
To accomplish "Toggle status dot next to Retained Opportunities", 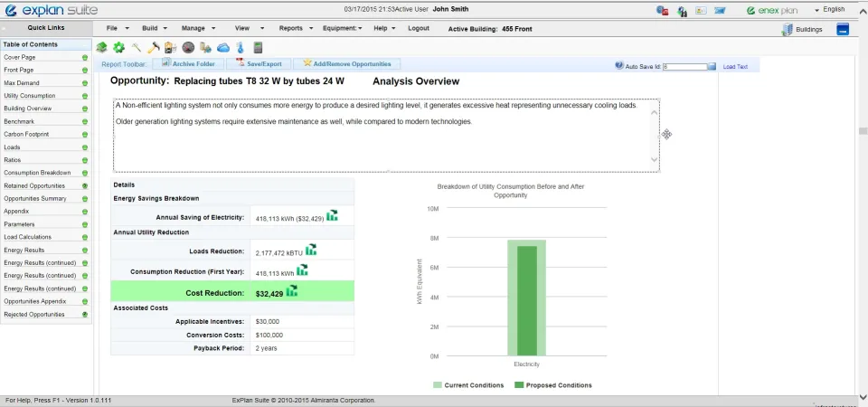I will point(85,186).
